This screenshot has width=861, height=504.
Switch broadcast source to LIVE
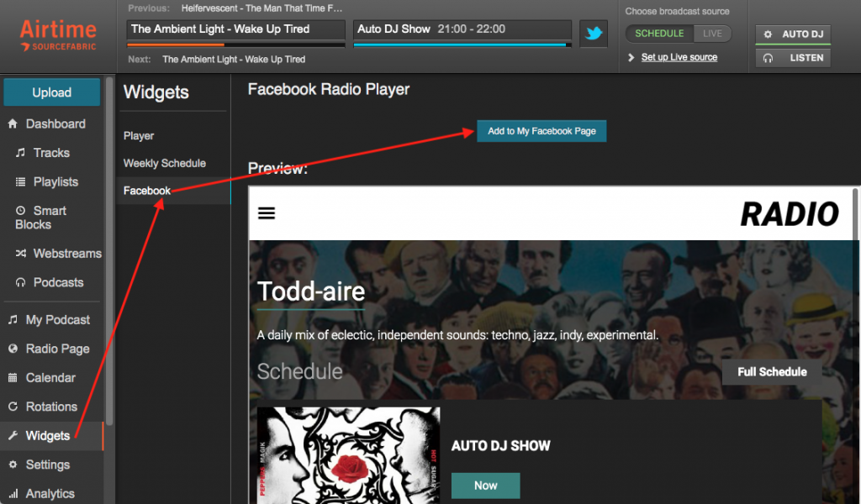712,34
